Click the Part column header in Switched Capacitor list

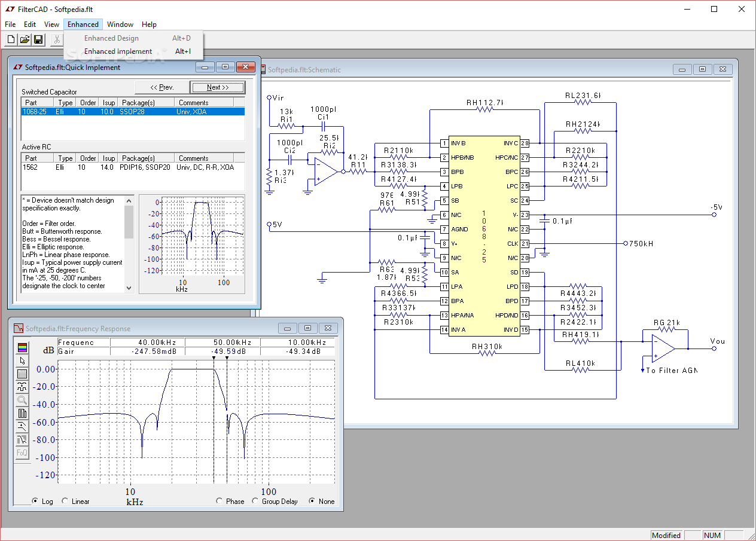click(37, 103)
